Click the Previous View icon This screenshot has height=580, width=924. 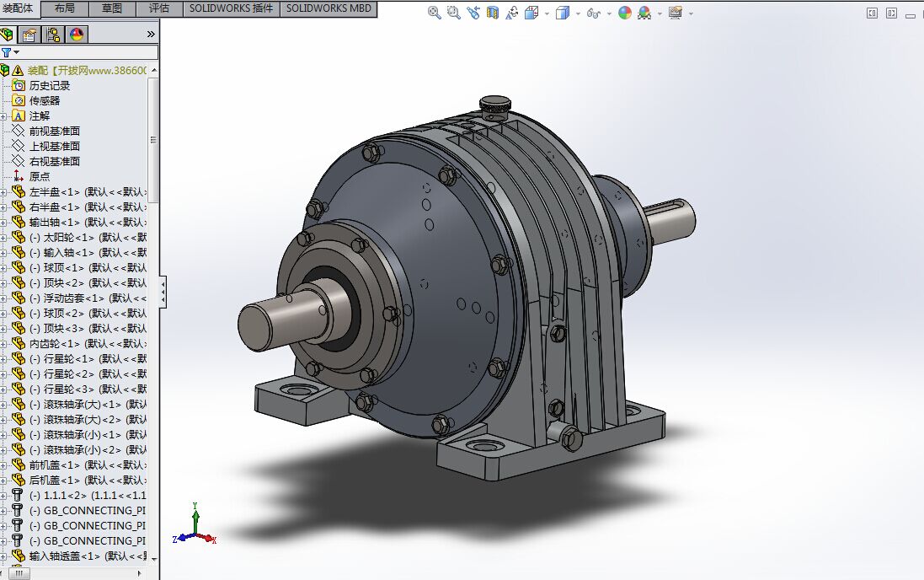point(473,13)
